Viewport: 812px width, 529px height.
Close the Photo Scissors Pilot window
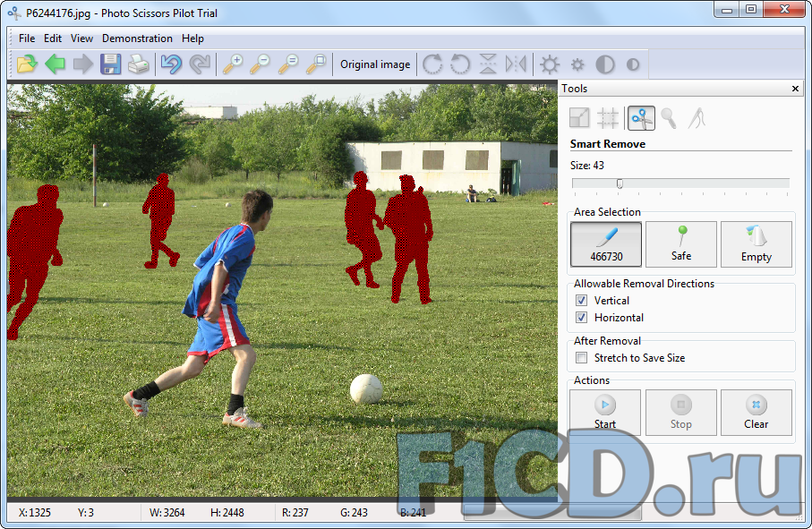[x=784, y=10]
